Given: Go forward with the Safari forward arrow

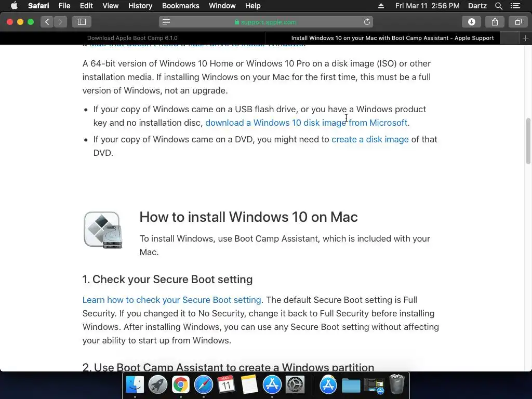Looking at the screenshot, I should (60, 22).
